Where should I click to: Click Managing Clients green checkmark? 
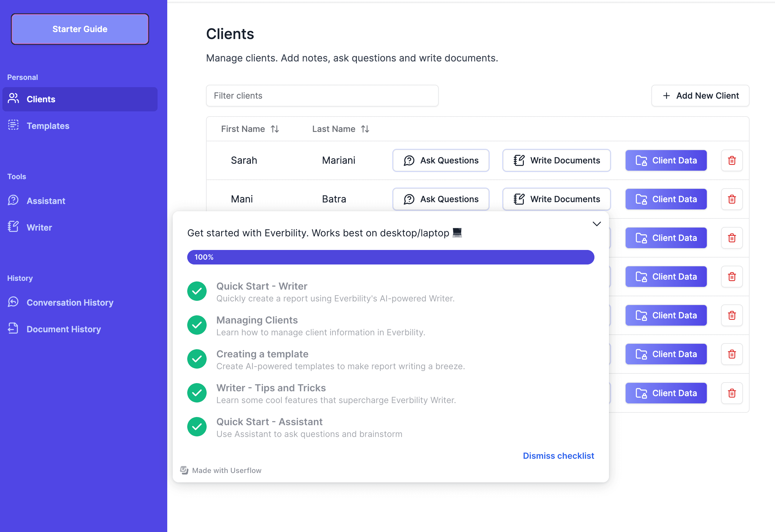(x=197, y=325)
